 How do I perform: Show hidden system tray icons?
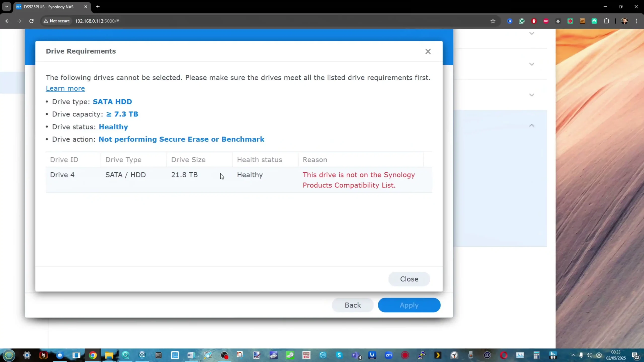(573, 355)
